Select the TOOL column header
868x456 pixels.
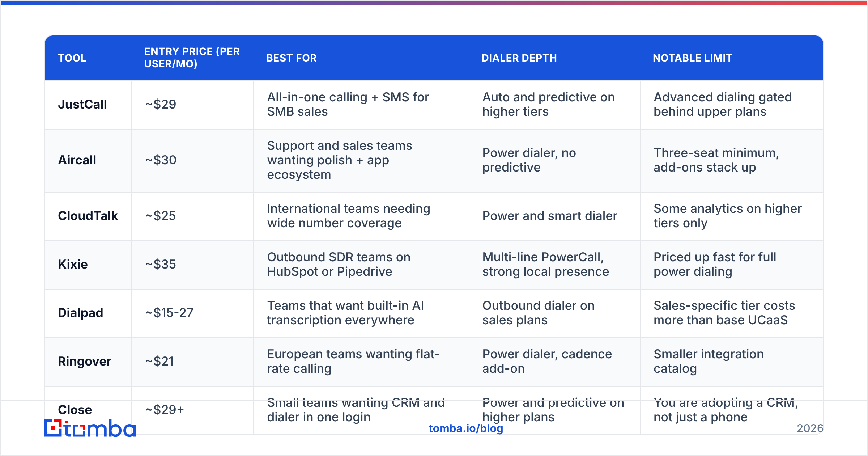pos(72,58)
